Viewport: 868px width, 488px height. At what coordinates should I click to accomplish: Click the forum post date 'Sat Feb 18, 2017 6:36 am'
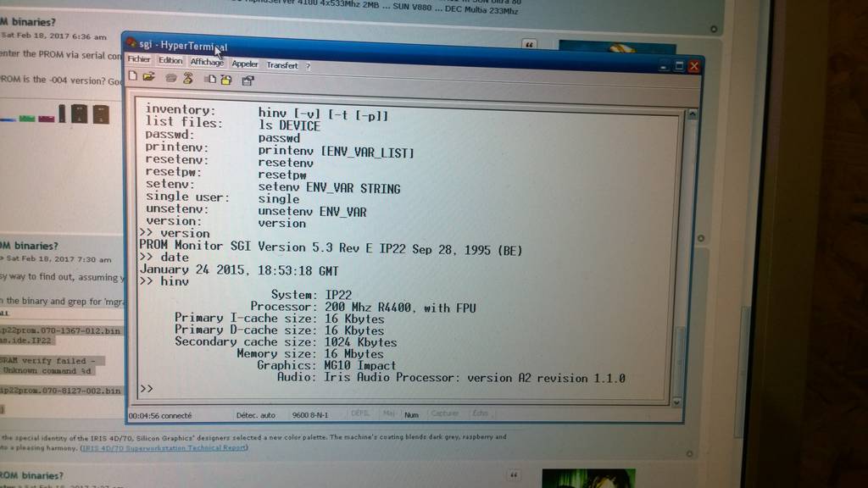pyautogui.click(x=53, y=36)
